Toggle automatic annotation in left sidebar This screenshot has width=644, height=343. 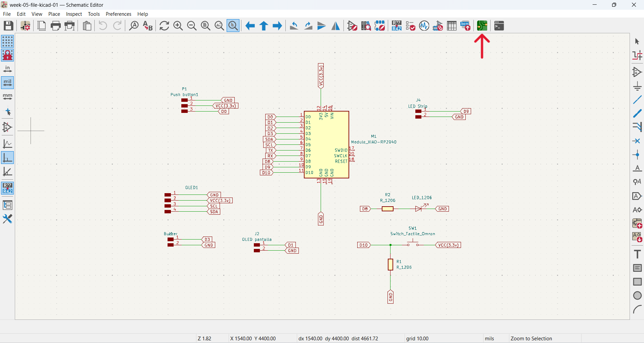point(7,188)
